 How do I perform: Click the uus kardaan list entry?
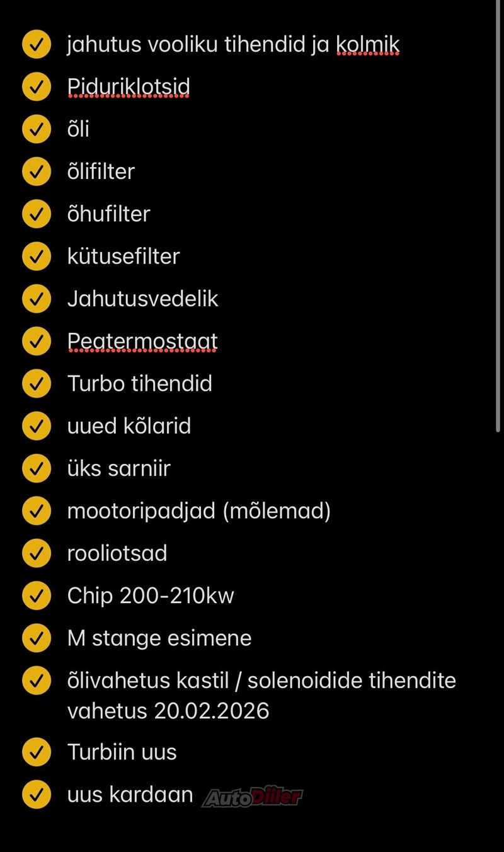(x=130, y=795)
